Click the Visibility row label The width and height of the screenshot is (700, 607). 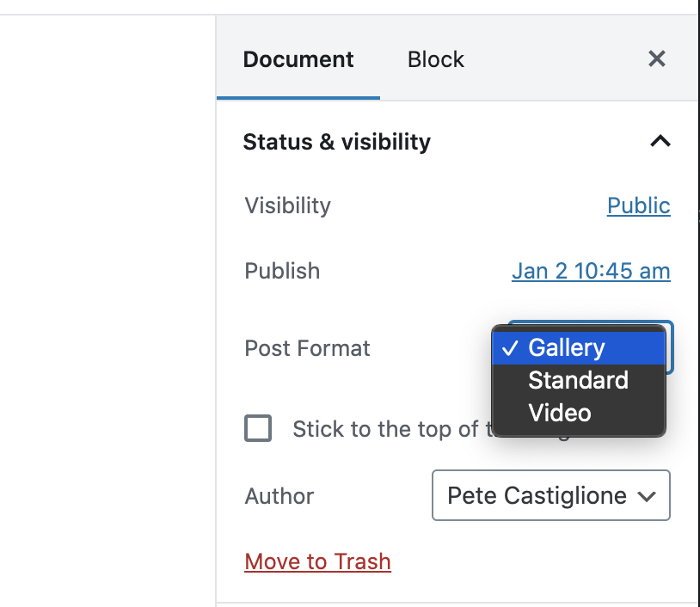[287, 205]
